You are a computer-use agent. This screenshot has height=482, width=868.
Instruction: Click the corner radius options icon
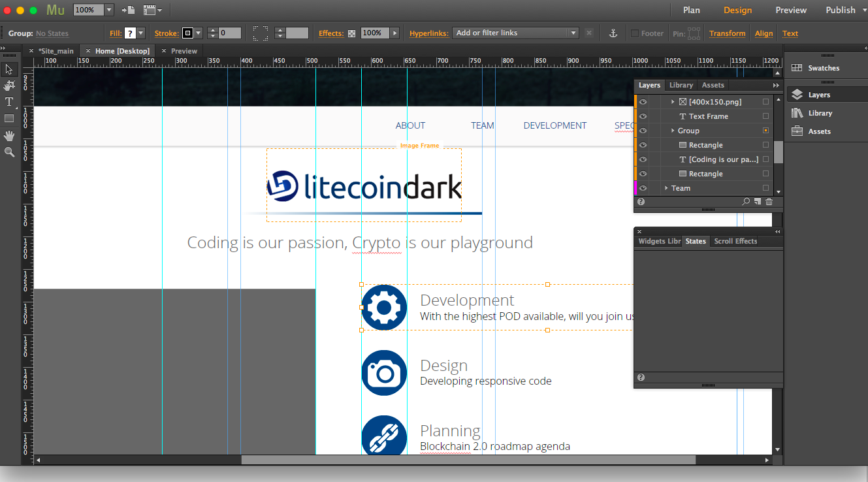[x=261, y=33]
